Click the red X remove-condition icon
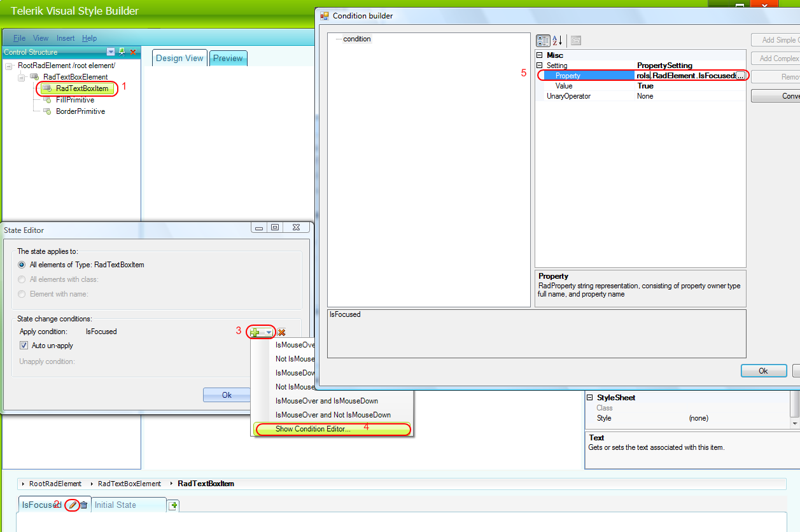The width and height of the screenshot is (800, 532). point(281,332)
